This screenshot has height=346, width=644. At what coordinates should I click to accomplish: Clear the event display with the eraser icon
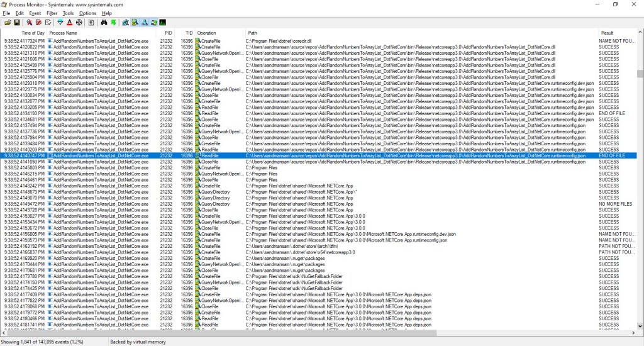click(48, 23)
